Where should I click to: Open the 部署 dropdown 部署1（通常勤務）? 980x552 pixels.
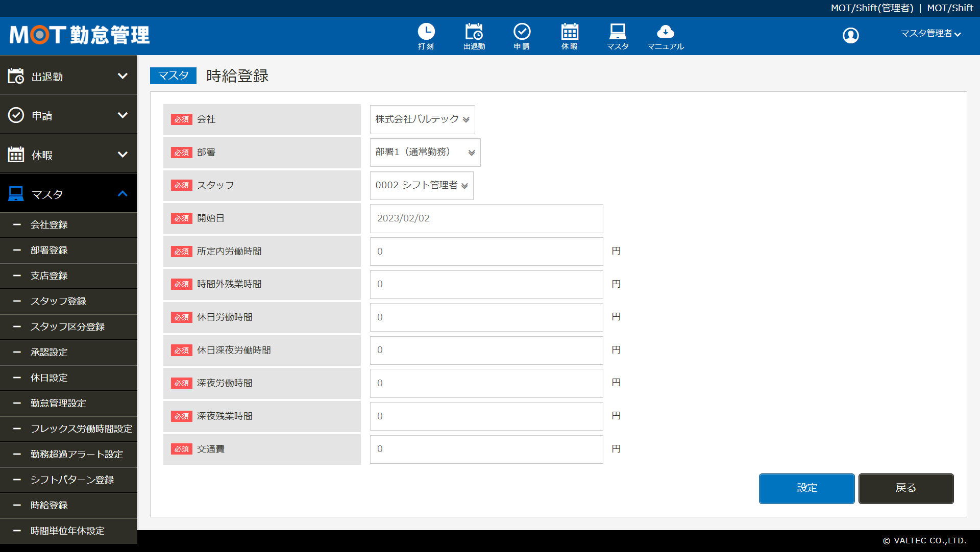(425, 153)
